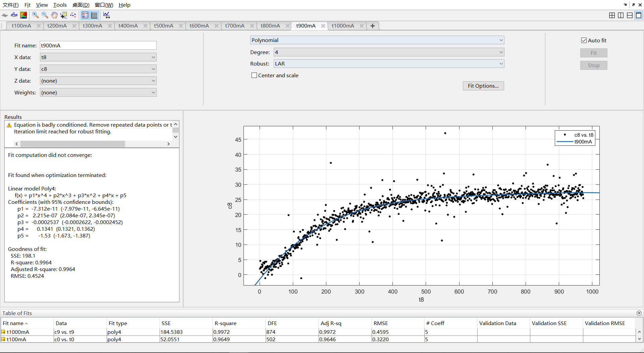This screenshot has height=353, width=644.
Task: Close the t300mA tab
Action: (x=110, y=26)
